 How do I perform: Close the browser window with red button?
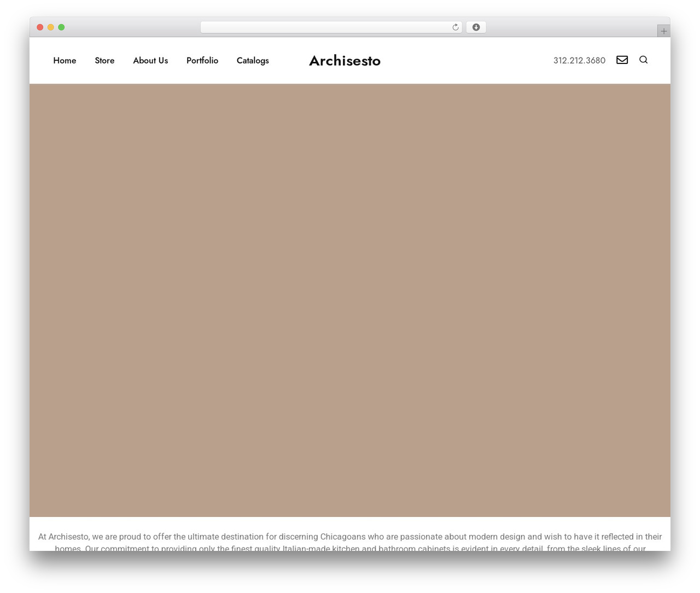click(40, 27)
